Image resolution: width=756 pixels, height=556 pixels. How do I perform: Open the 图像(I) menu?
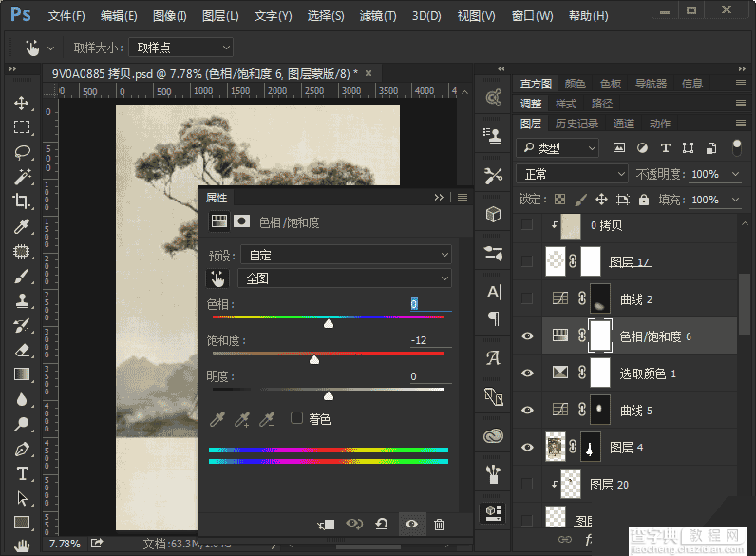[169, 16]
